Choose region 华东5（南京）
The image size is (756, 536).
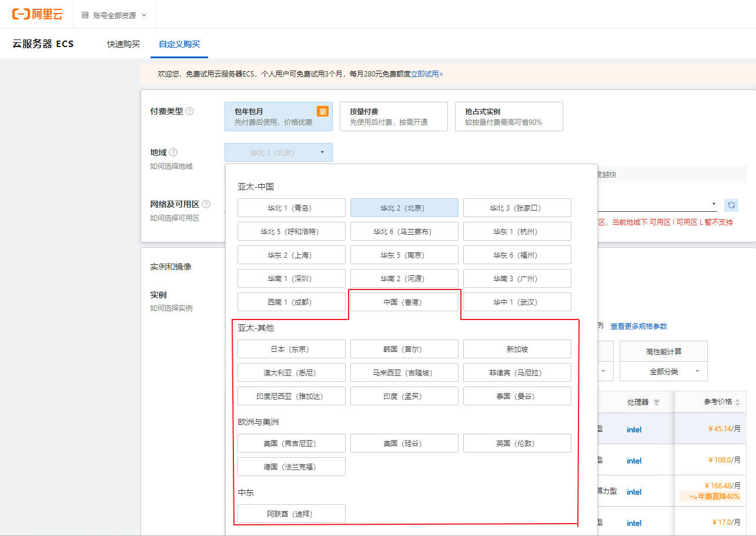coord(404,255)
